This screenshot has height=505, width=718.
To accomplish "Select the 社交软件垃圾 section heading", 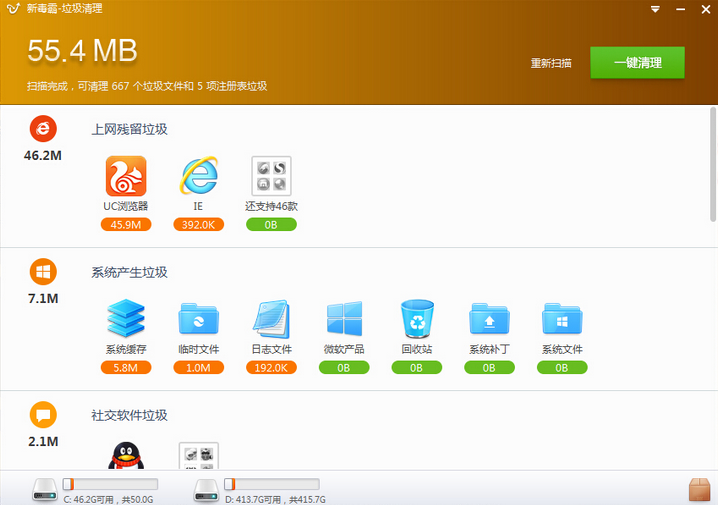I will (129, 415).
